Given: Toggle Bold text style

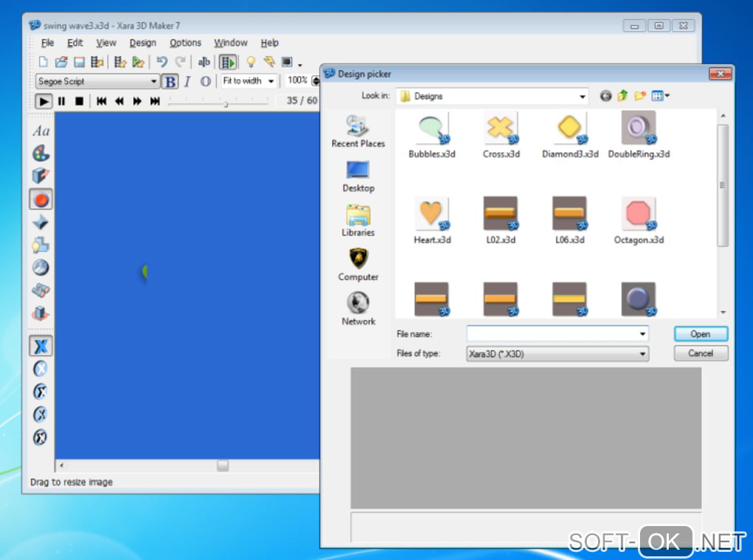Looking at the screenshot, I should [x=170, y=82].
